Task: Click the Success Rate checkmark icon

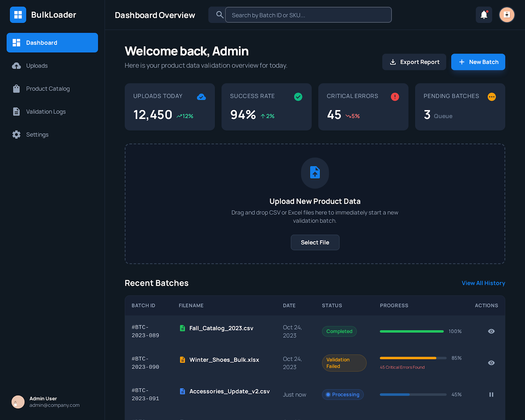Action: 298,97
